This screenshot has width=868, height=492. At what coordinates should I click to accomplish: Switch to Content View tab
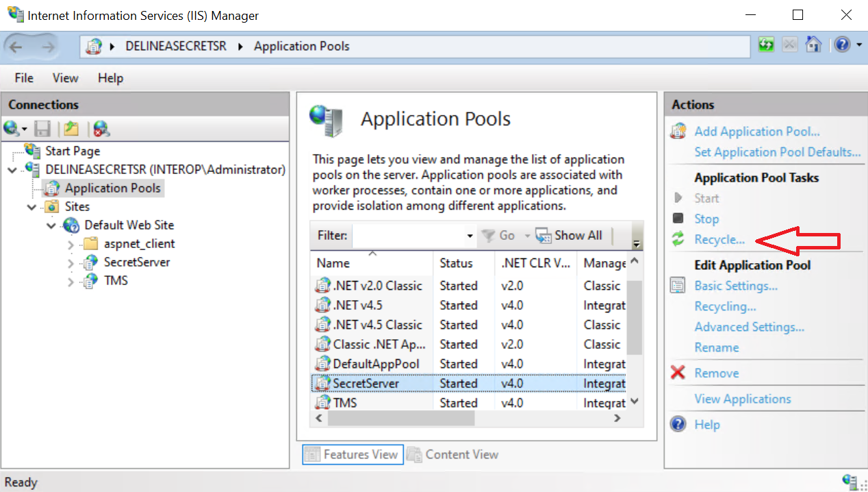[453, 454]
